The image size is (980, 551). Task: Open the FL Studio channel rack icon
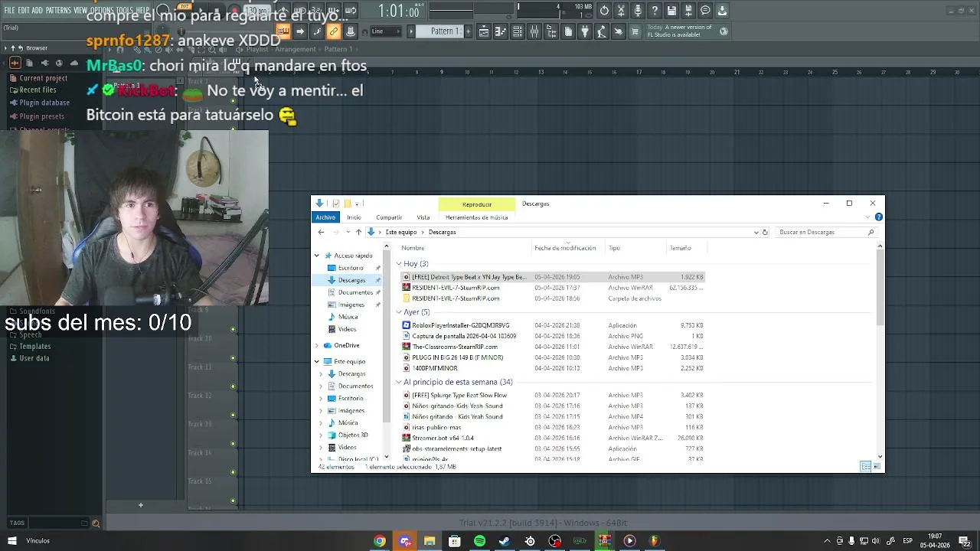pyautogui.click(x=518, y=31)
